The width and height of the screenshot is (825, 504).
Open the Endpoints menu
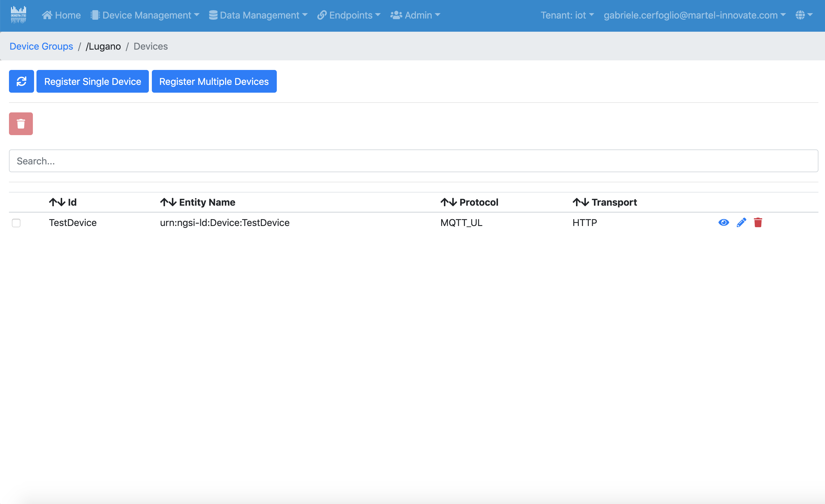pos(349,15)
